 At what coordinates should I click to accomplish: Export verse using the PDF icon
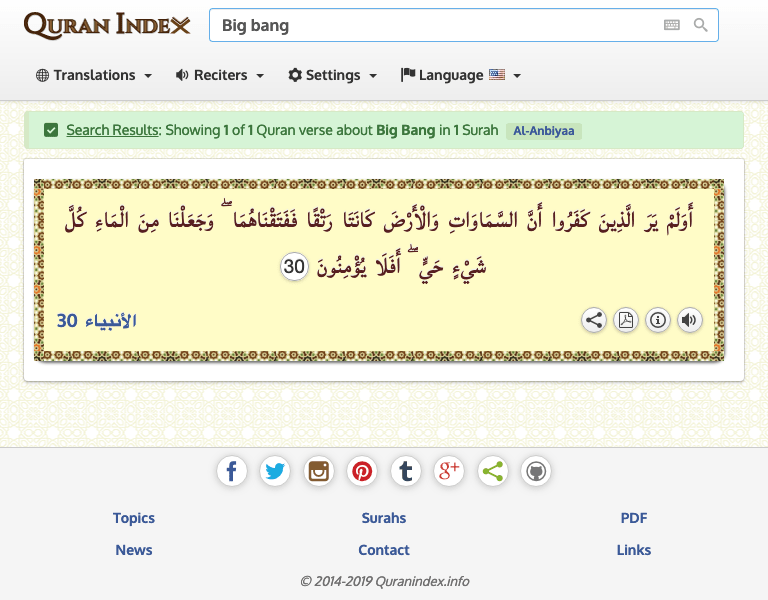[626, 320]
